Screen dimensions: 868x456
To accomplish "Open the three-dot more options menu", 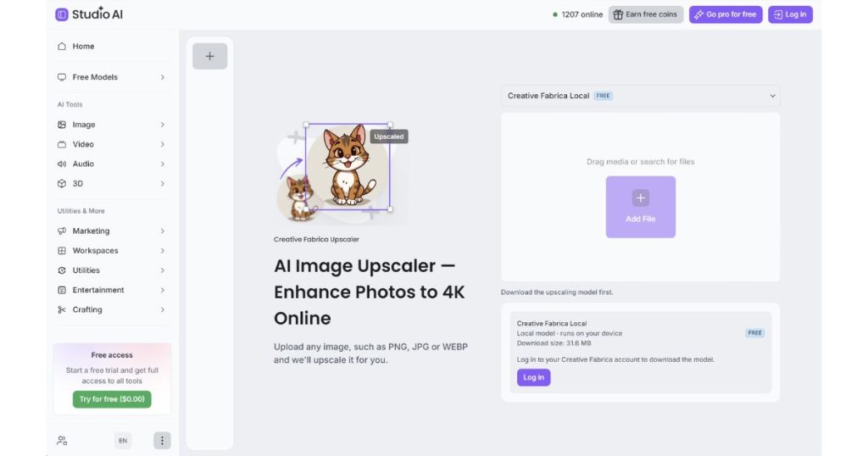I will tap(162, 441).
